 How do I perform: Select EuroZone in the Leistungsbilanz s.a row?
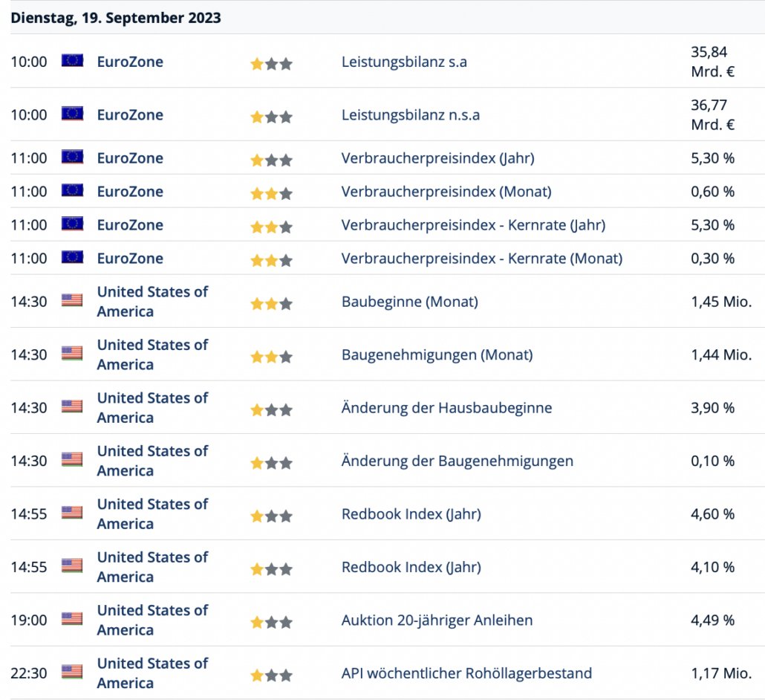click(130, 62)
